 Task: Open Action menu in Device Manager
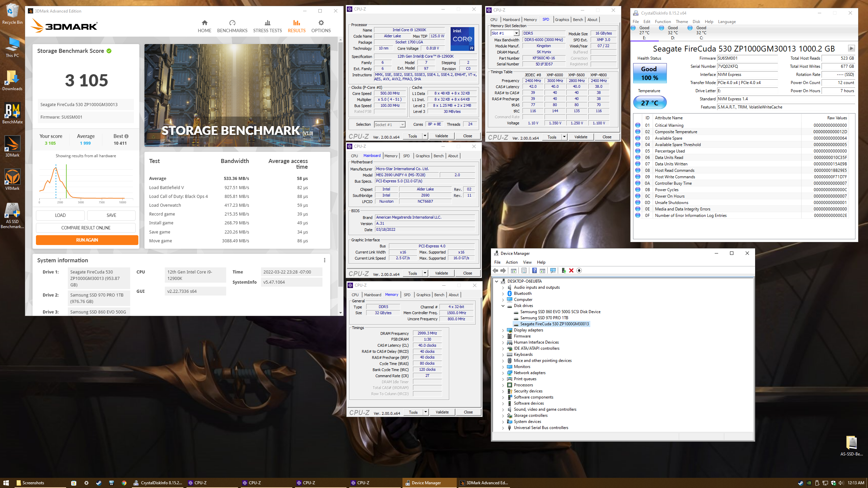[512, 262]
